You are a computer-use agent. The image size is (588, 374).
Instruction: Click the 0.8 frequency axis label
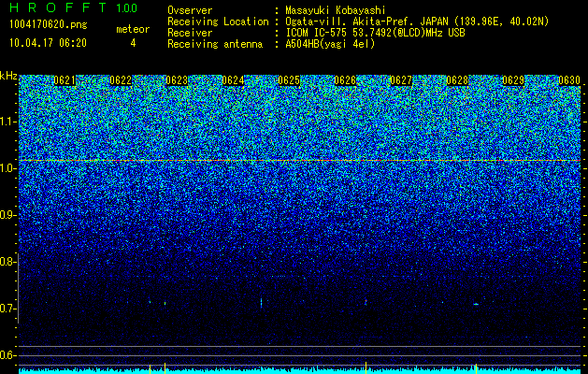[7, 262]
